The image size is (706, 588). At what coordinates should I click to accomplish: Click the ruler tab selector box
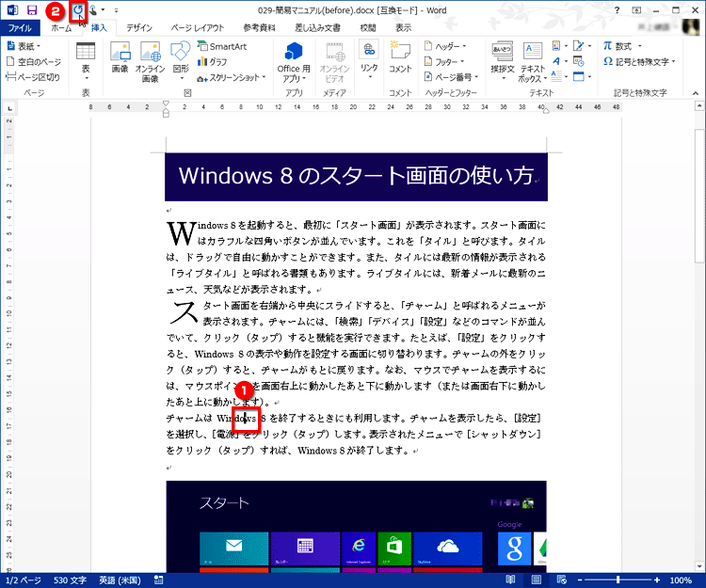(x=9, y=107)
